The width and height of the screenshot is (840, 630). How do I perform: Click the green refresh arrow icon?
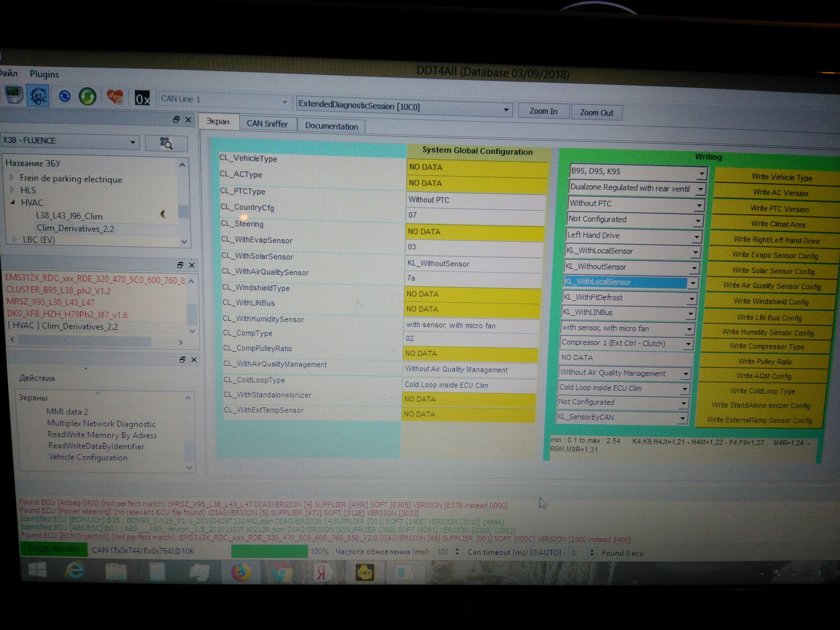[x=87, y=96]
